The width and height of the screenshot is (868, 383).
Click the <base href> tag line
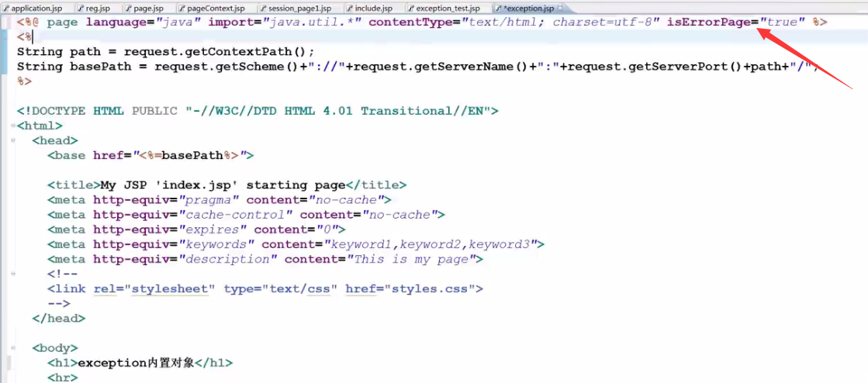pos(150,156)
